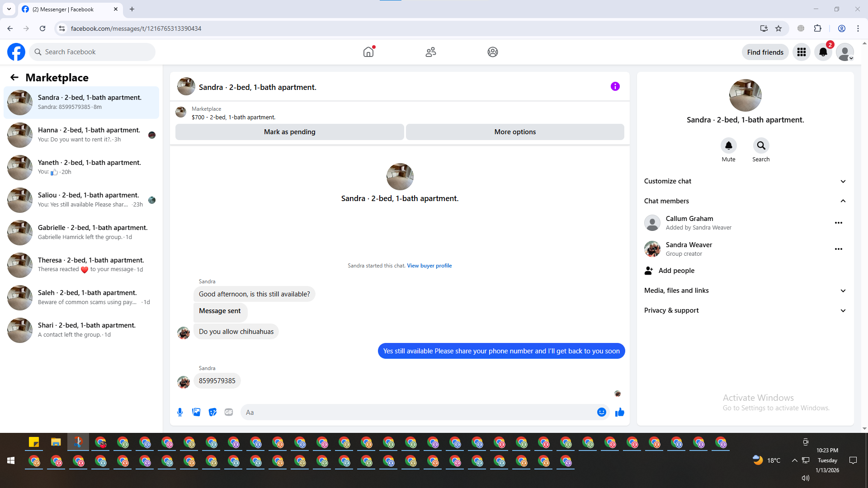Screen dimensions: 868x488
Task: Open the emoji picker in message box
Action: (x=601, y=412)
